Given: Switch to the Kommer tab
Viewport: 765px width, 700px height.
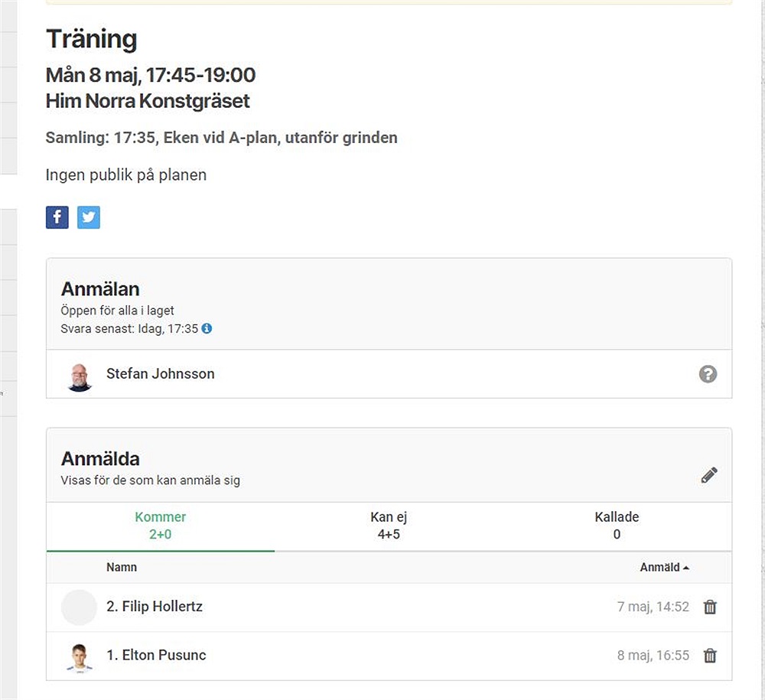Looking at the screenshot, I should [x=161, y=526].
